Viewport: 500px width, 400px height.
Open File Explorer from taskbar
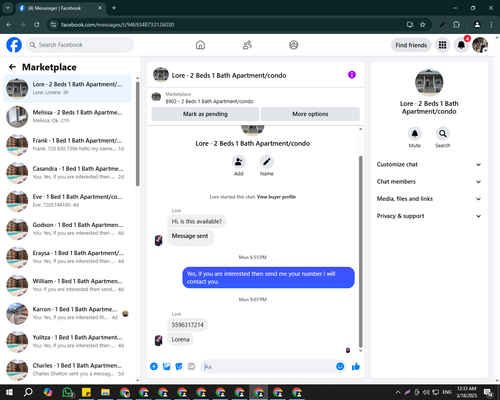click(x=106, y=392)
